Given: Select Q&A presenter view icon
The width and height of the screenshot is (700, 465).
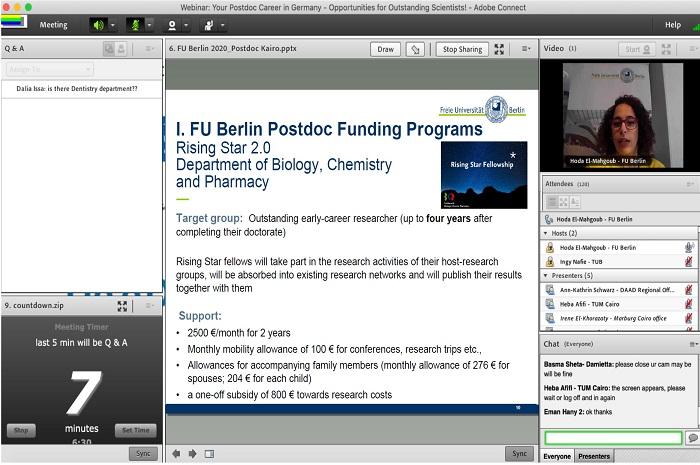Looking at the screenshot, I should 109,49.
